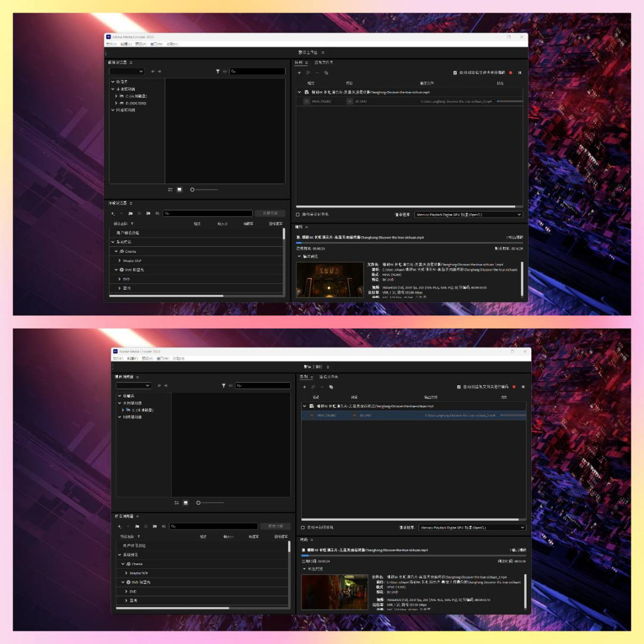Screen dimensions: 644x644
Task: Expand Wraptor DCP presets in top window
Action: tap(119, 261)
